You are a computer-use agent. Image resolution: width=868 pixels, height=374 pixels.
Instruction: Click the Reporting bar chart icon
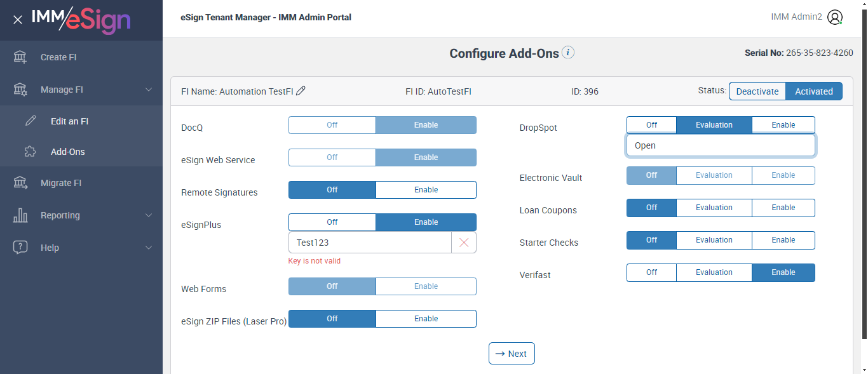[20, 215]
